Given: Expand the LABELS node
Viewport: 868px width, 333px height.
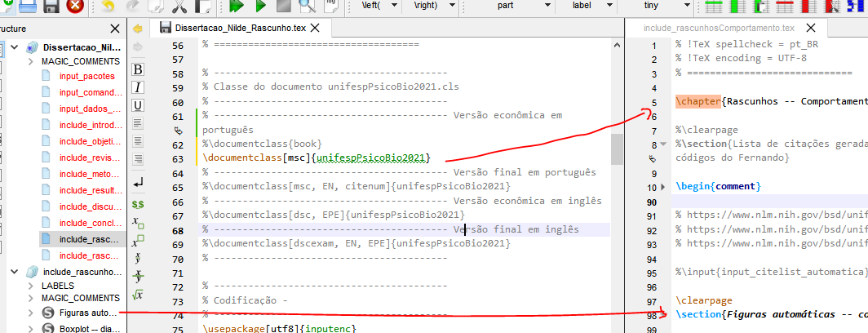Looking at the screenshot, I should pos(31,286).
